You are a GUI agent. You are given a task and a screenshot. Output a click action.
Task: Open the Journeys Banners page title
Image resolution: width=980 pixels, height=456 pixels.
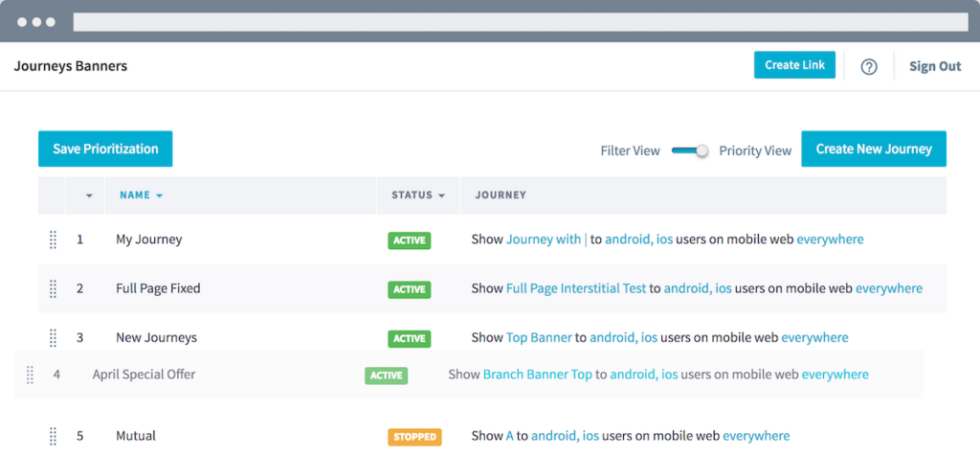click(70, 66)
